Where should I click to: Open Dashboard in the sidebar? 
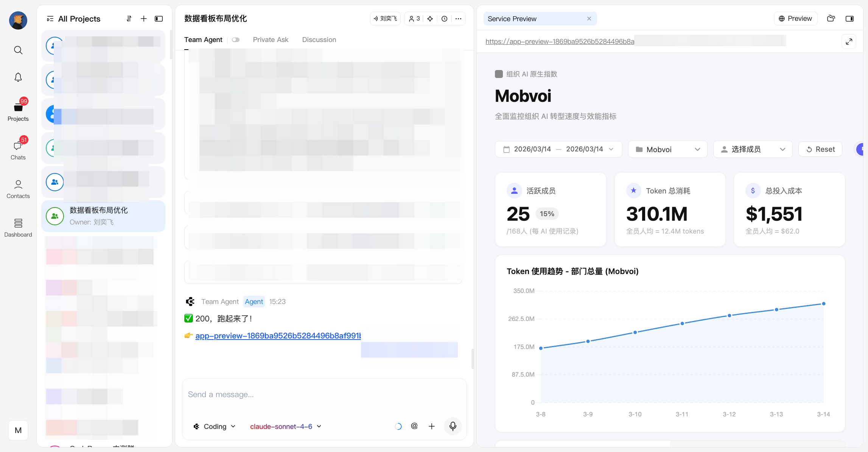[18, 228]
